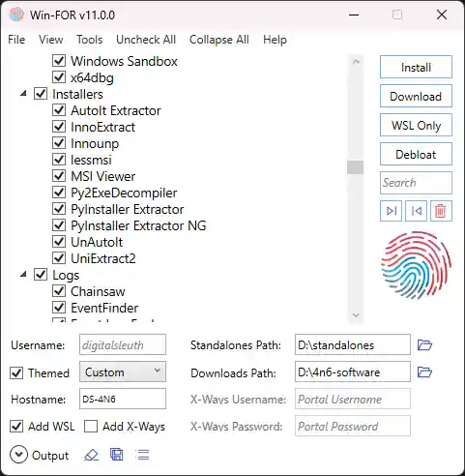The width and height of the screenshot is (465, 476).
Task: Click Uncheck All in menu bar
Action: [146, 40]
